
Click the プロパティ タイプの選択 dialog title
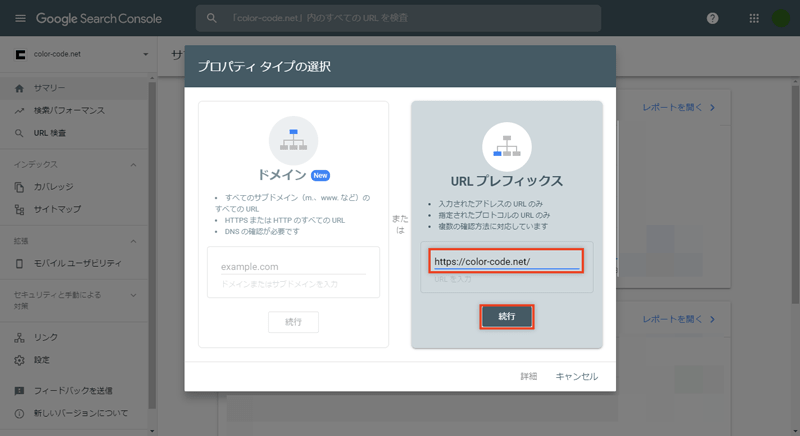coord(264,67)
